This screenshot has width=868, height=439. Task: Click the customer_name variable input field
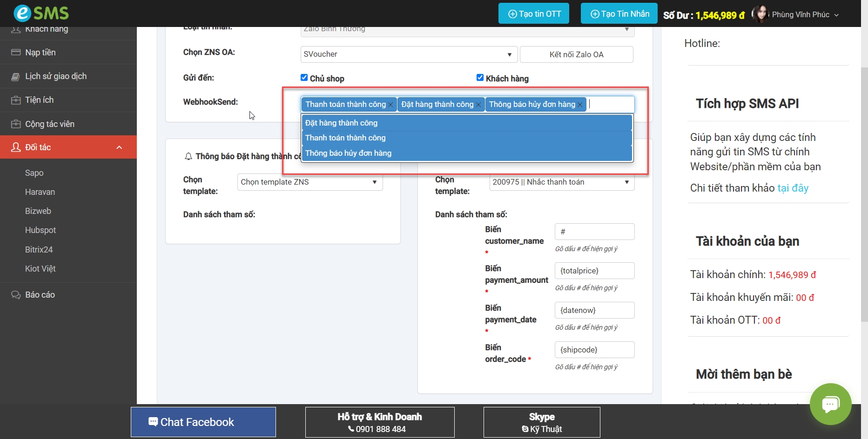pos(594,232)
